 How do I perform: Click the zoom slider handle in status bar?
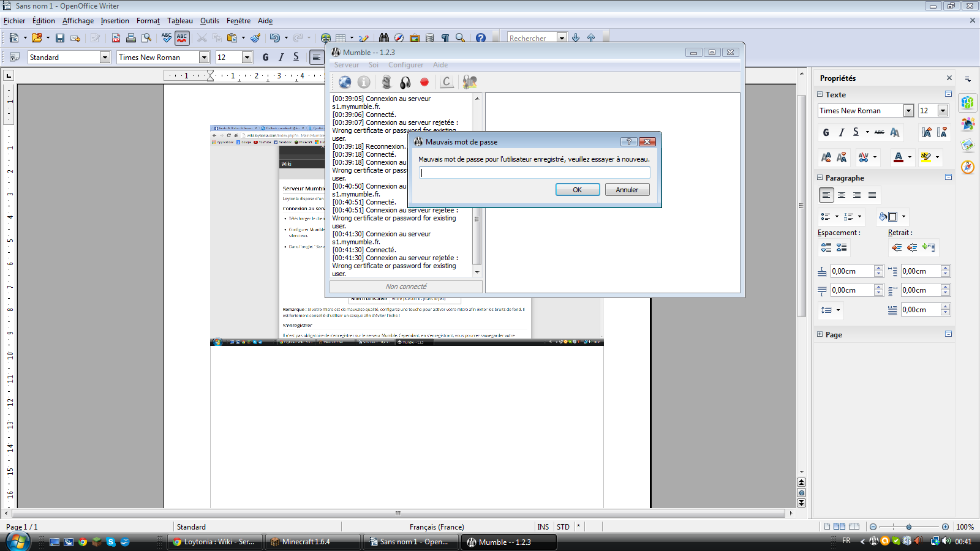(908, 527)
